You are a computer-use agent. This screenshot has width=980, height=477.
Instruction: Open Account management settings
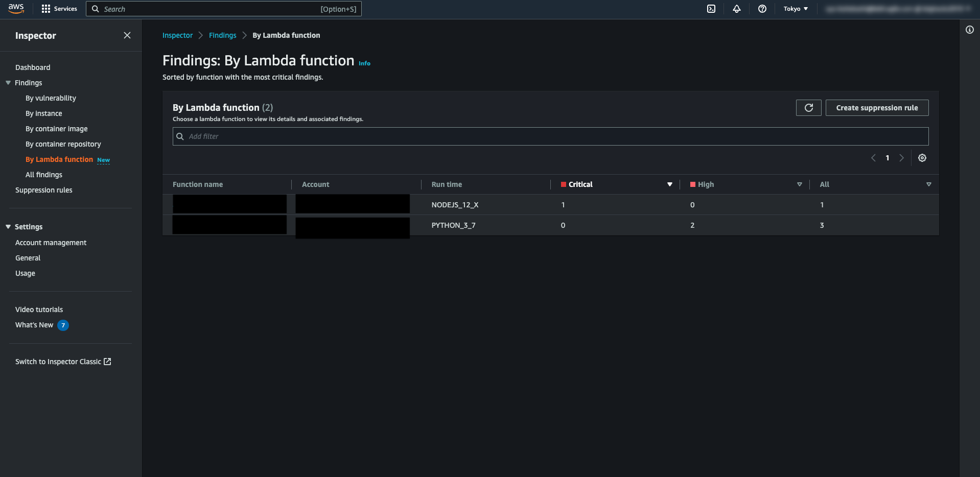pos(51,243)
